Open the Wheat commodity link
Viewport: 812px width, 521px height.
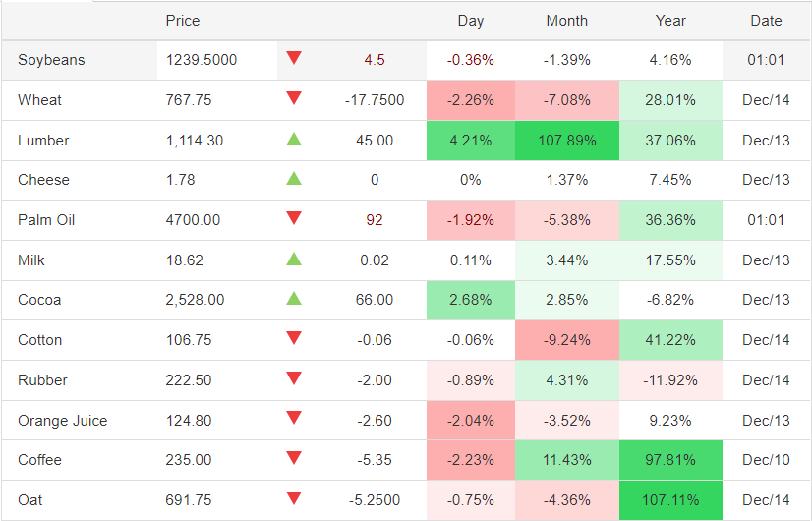pos(39,100)
